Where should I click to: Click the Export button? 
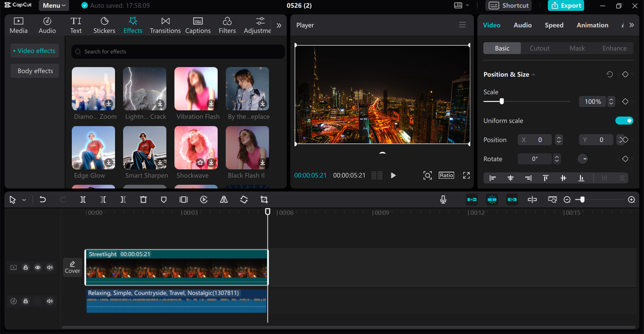click(566, 6)
